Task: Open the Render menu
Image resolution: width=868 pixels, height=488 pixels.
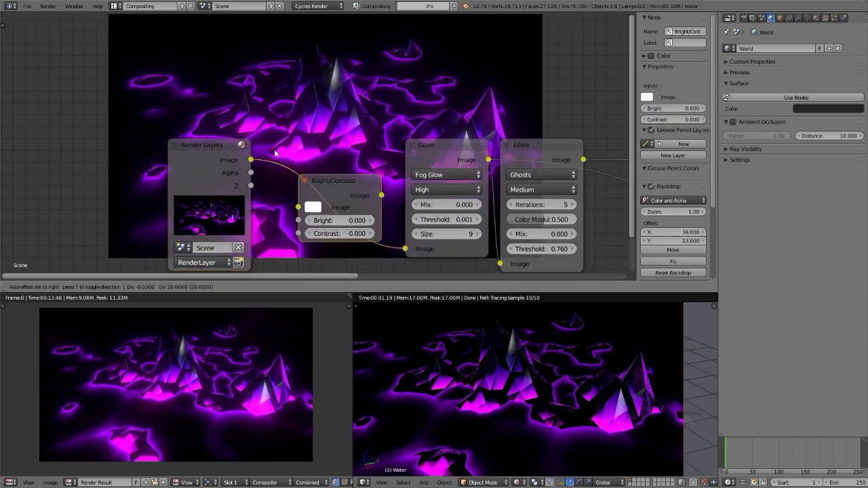Action: point(48,6)
